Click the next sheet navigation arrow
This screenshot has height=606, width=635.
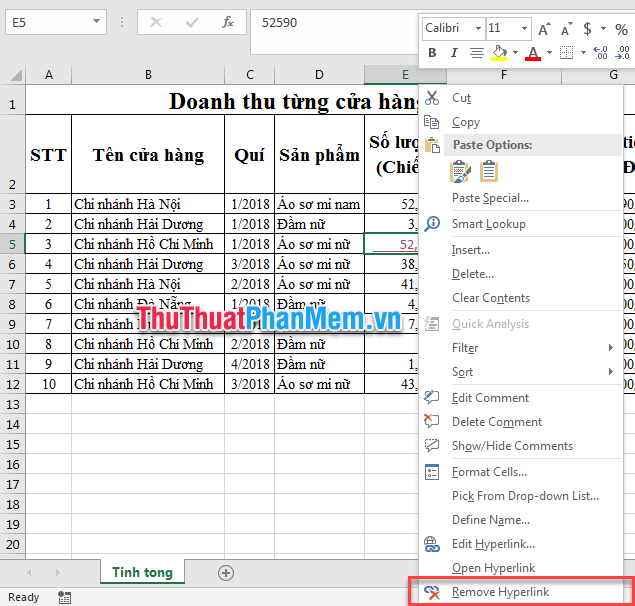click(58, 572)
